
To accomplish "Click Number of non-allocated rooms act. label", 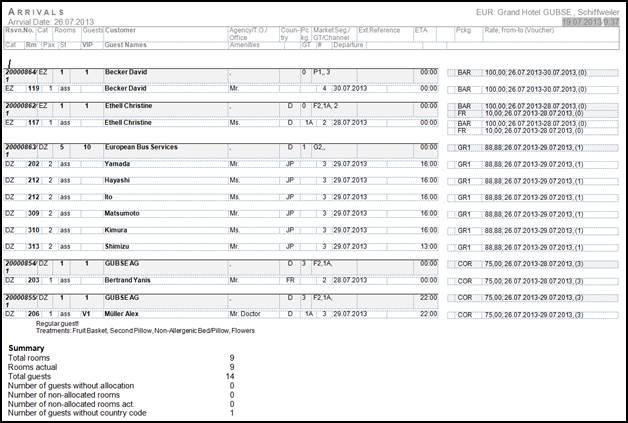I will click(x=71, y=404).
